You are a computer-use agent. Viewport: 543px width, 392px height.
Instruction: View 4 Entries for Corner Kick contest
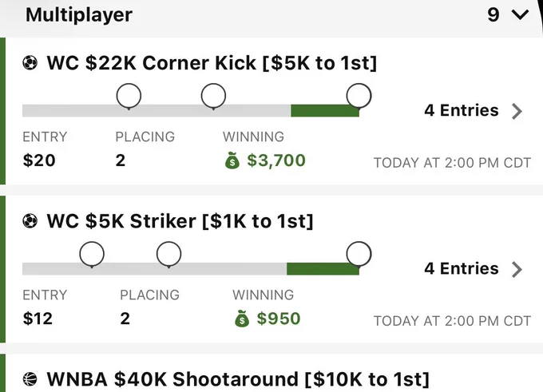pyautogui.click(x=462, y=110)
